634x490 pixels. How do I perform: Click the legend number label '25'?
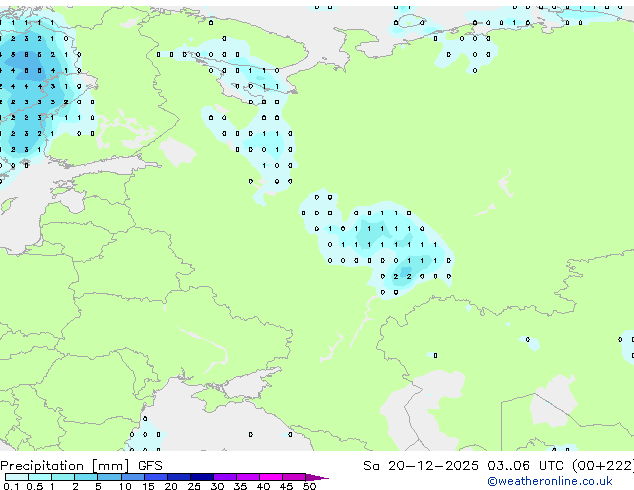[x=194, y=486]
